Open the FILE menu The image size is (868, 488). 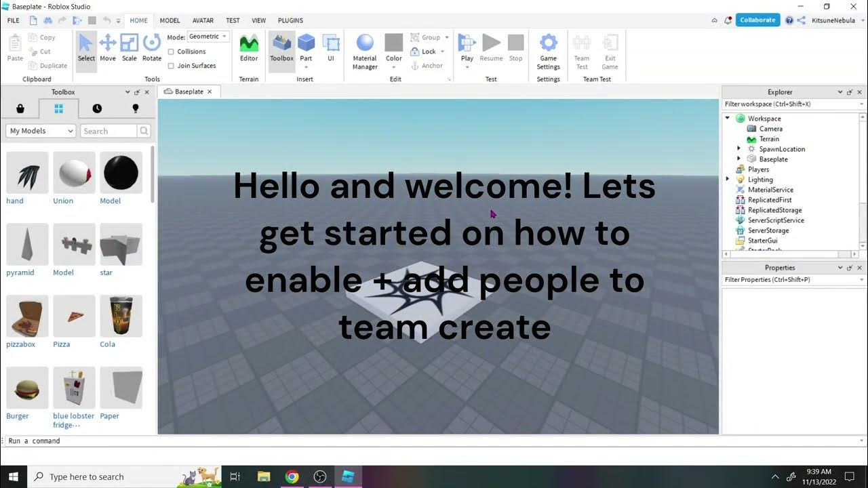click(x=13, y=20)
